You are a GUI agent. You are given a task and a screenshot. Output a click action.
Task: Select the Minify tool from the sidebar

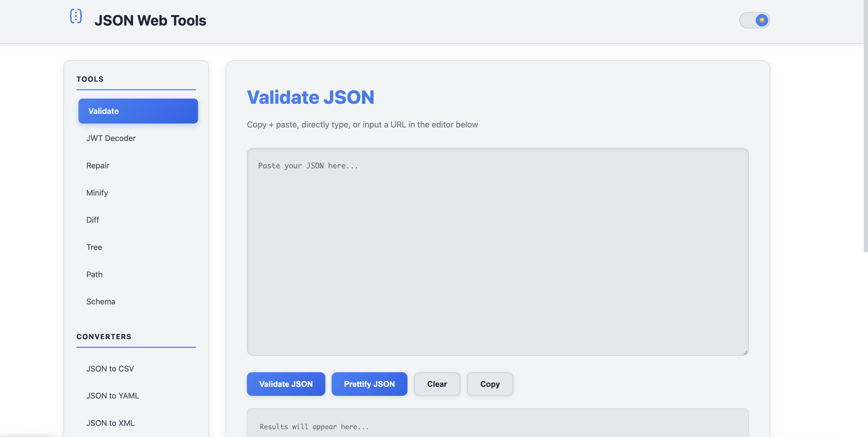(97, 192)
